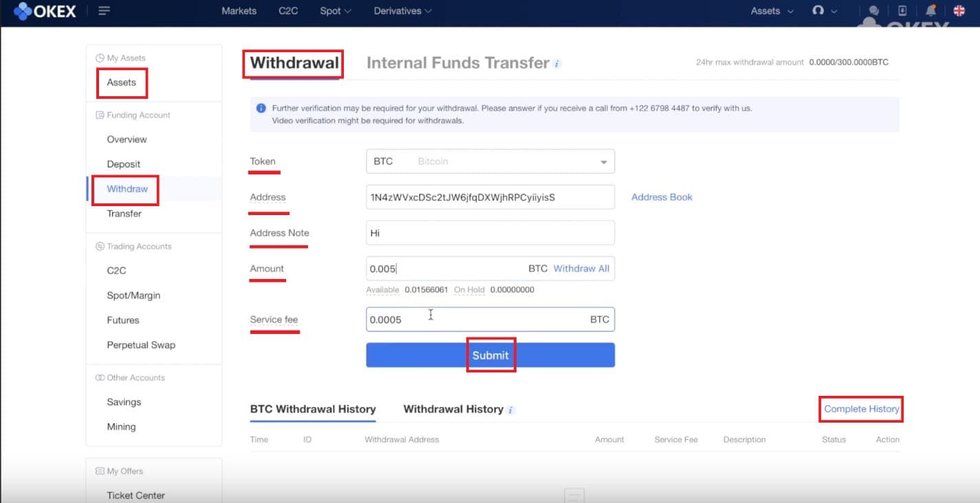The height and width of the screenshot is (503, 980).
Task: Select Withdraw in the sidebar
Action: 127,189
